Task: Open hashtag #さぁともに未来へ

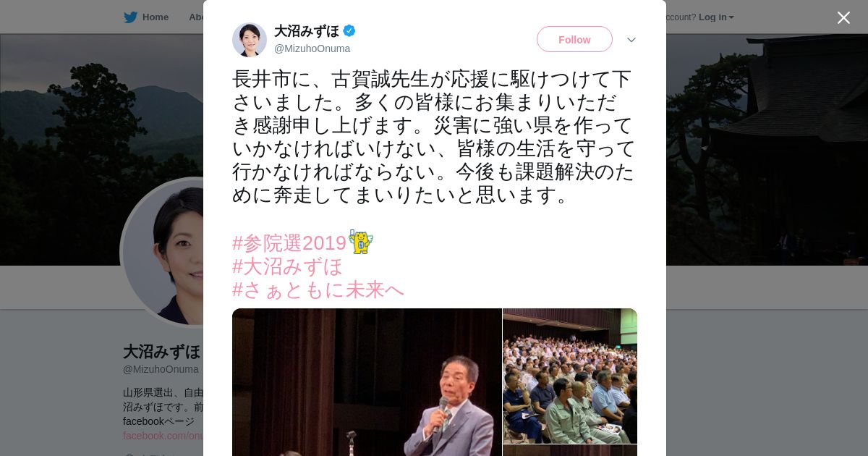Action: click(x=318, y=290)
